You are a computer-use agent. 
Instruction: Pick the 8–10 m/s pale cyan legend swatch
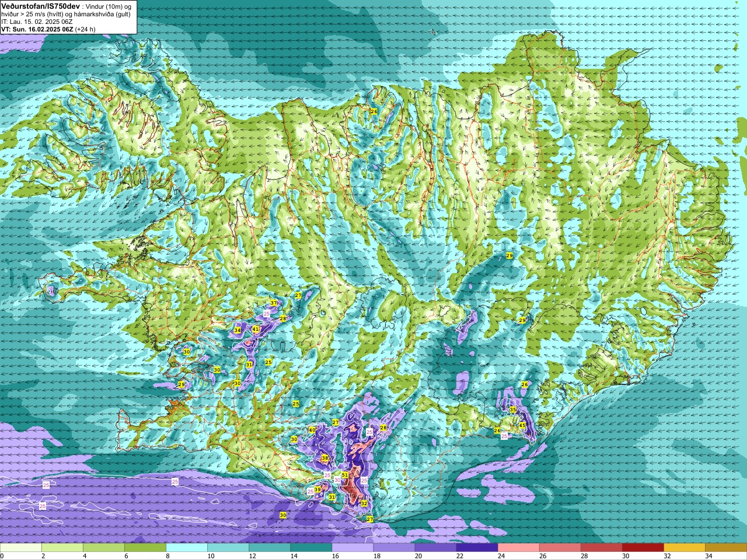(187, 548)
